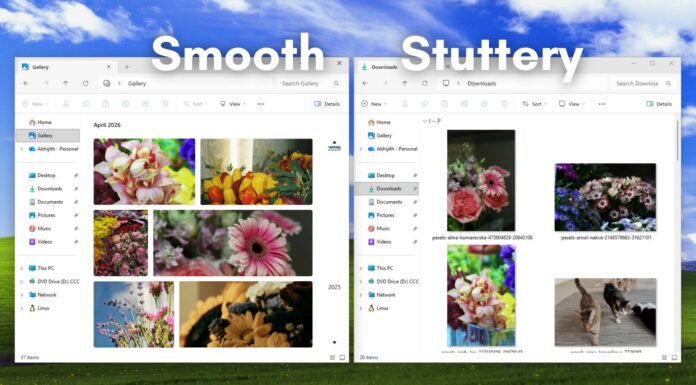
Task: Open Pictures in Gallery sidebar
Action: click(x=47, y=215)
